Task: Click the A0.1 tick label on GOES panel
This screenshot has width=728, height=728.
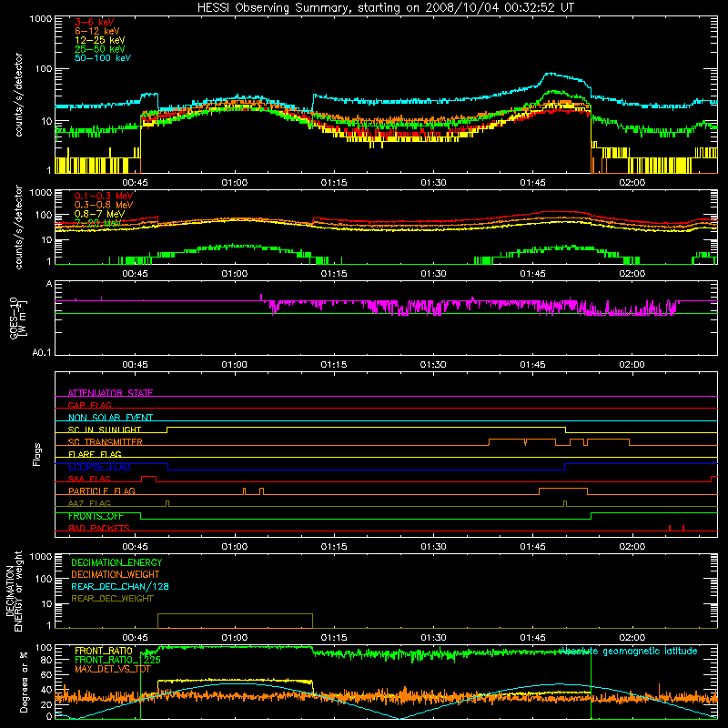Action: tap(42, 352)
